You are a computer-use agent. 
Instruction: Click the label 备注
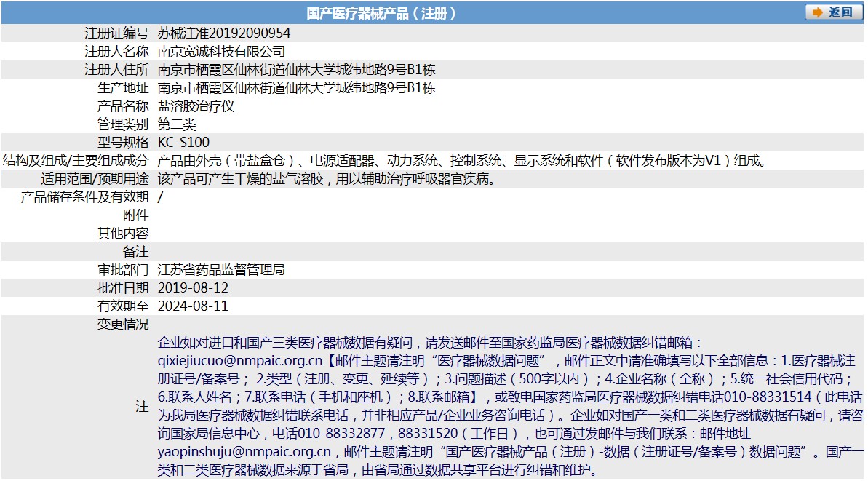click(x=135, y=252)
